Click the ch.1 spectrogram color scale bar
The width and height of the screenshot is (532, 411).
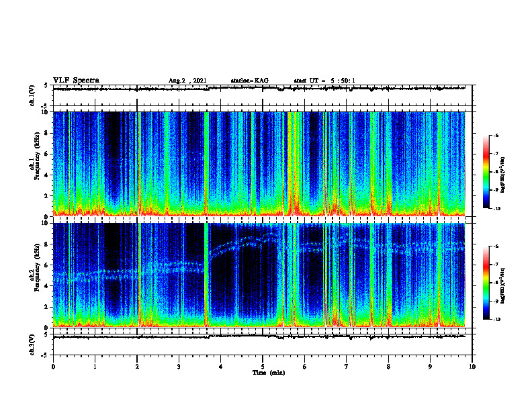coord(486,172)
